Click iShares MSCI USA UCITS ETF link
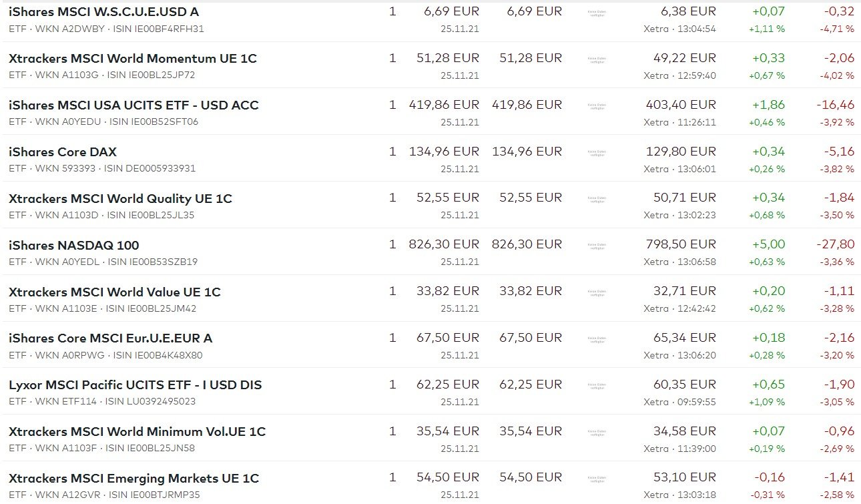 pyautogui.click(x=133, y=105)
